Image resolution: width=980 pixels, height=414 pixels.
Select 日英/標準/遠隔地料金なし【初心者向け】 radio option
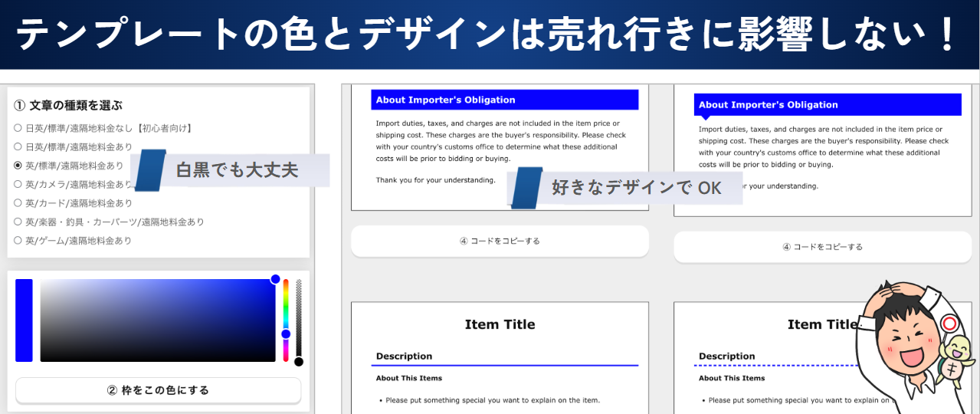pyautogui.click(x=18, y=128)
